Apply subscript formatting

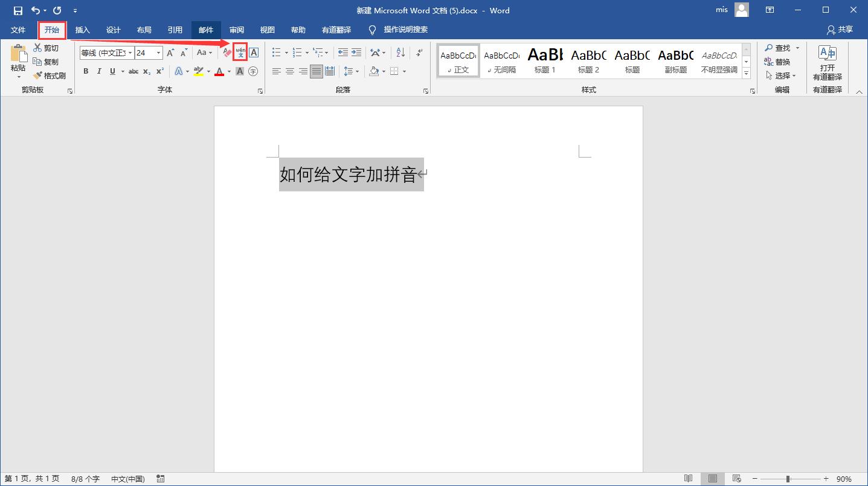(146, 71)
